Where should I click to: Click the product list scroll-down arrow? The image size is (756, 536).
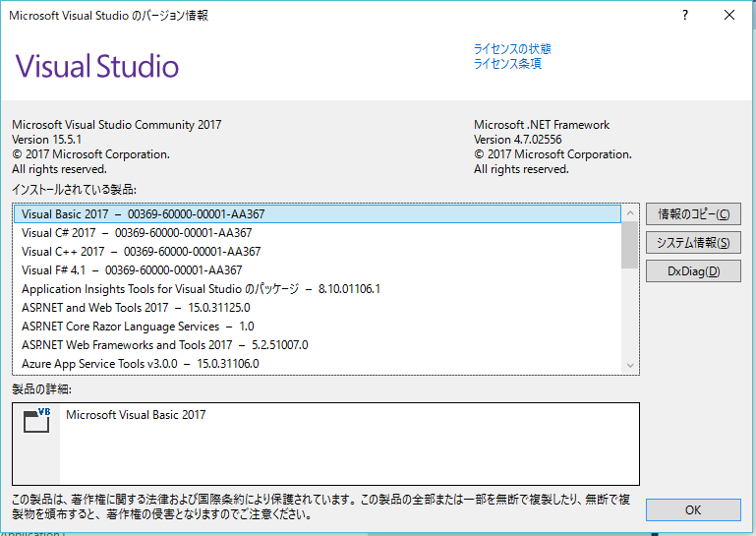pos(630,365)
